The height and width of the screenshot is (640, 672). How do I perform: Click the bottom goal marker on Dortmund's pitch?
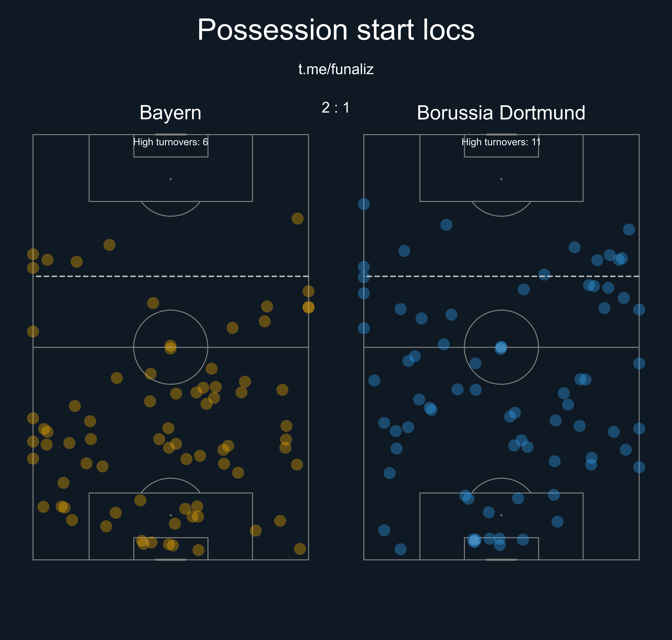tap(501, 560)
